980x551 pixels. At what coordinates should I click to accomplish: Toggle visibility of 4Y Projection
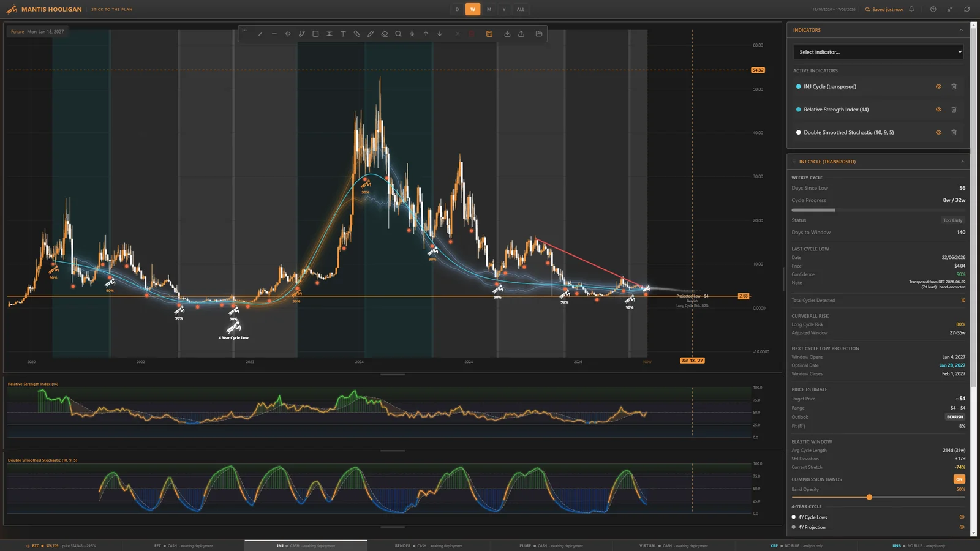(962, 527)
